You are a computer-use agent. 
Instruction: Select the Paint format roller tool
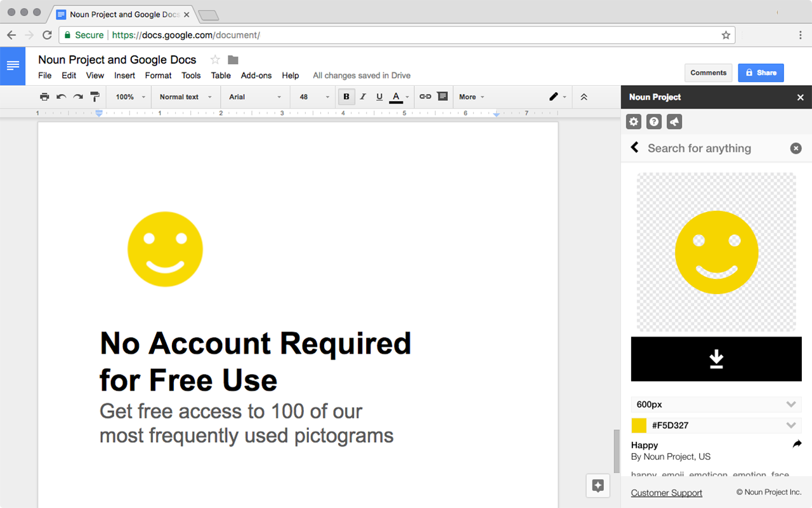[95, 97]
